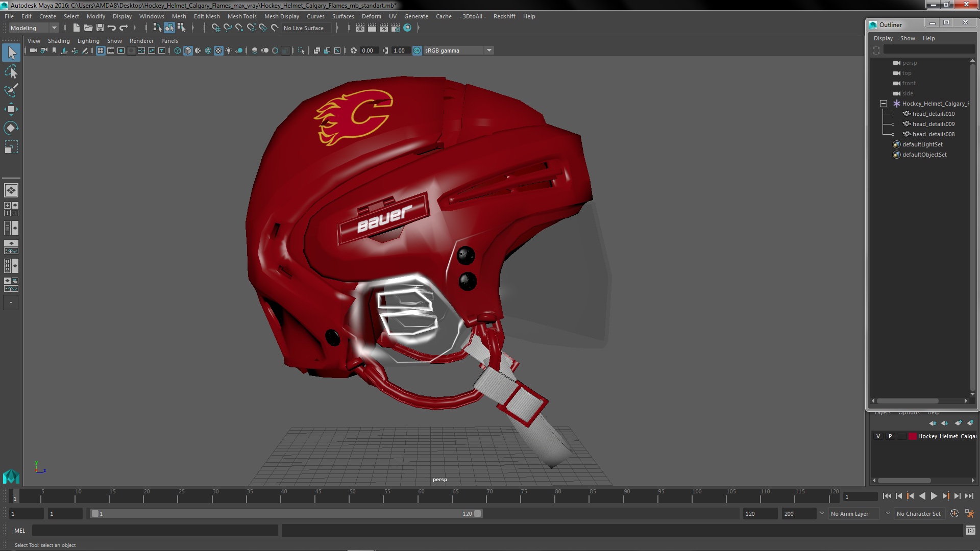Open the Outliner Display menu
The image size is (980, 551).
tap(883, 38)
